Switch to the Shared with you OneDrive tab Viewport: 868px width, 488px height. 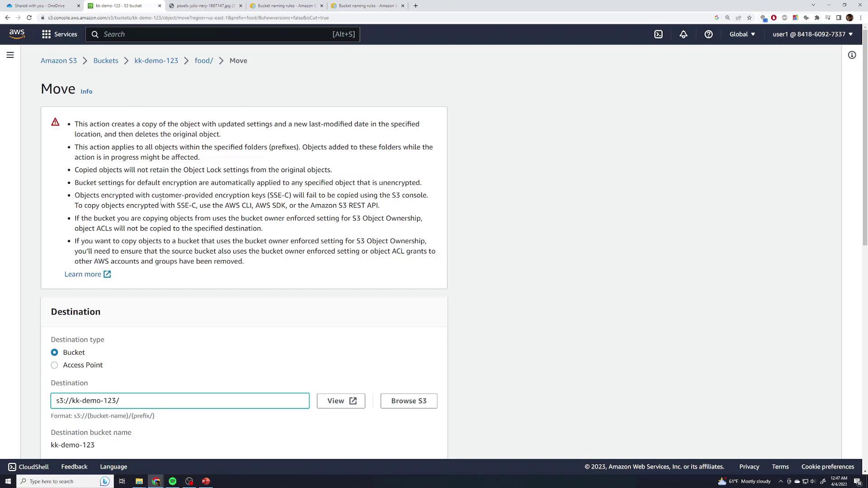(x=40, y=6)
